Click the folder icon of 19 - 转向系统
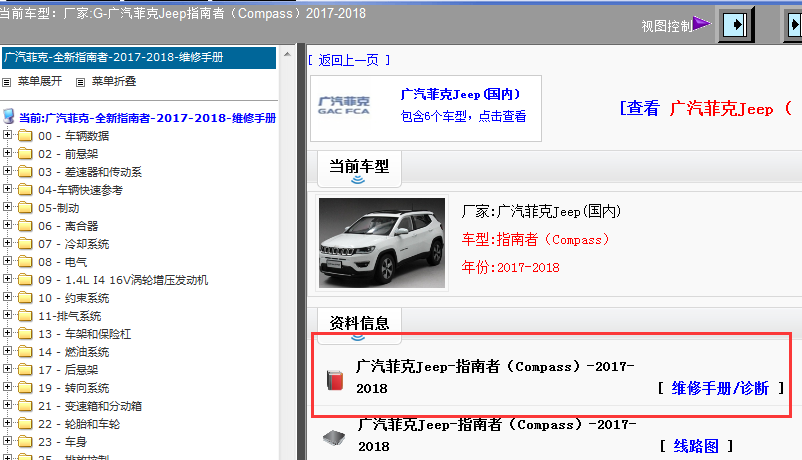 25,388
